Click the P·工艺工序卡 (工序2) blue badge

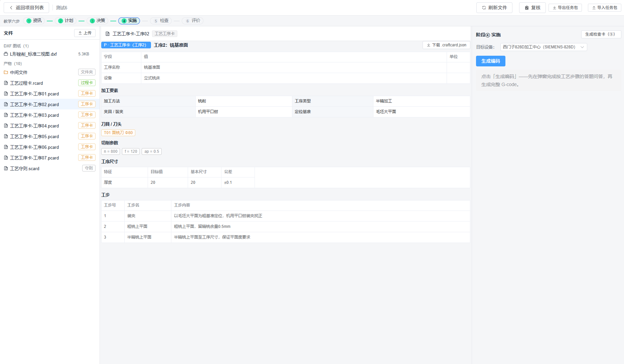coord(126,45)
